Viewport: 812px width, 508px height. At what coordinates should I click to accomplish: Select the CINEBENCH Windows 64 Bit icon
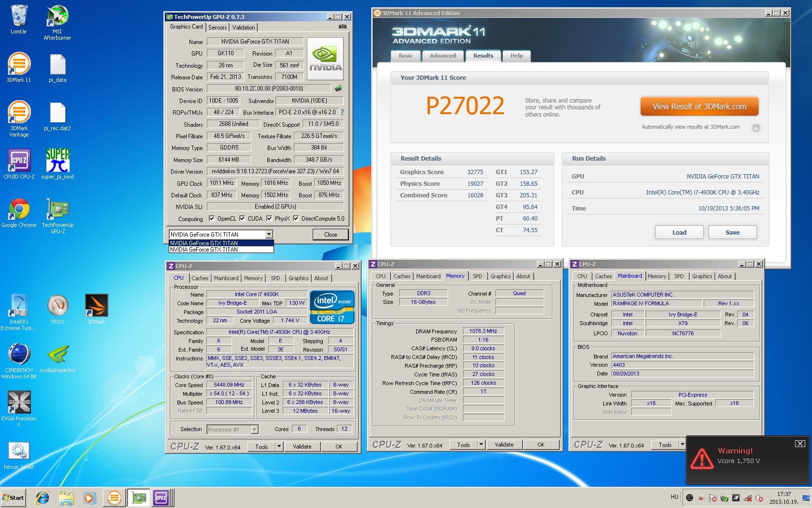[19, 361]
